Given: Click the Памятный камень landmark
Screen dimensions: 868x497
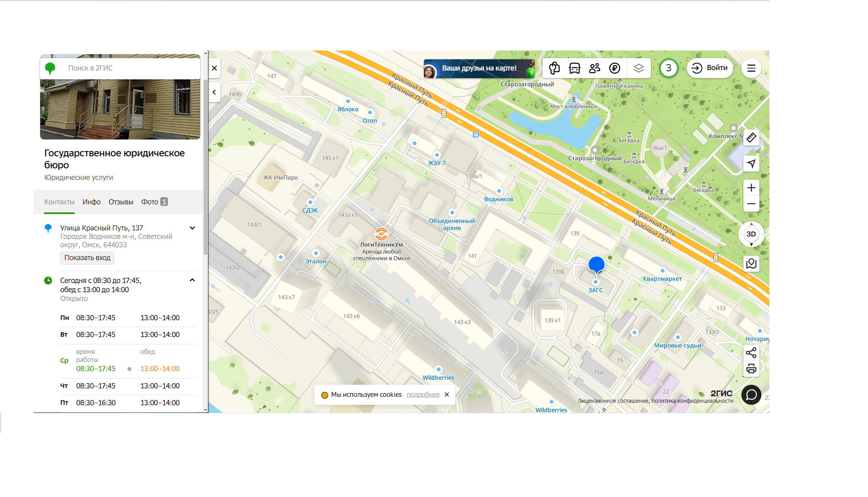Looking at the screenshot, I should coord(620,86).
